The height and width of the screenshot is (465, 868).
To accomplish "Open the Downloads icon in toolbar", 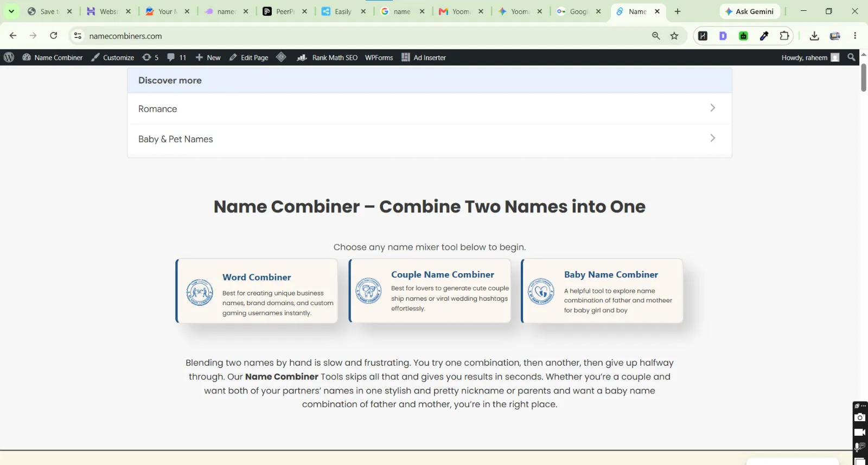I will (814, 36).
